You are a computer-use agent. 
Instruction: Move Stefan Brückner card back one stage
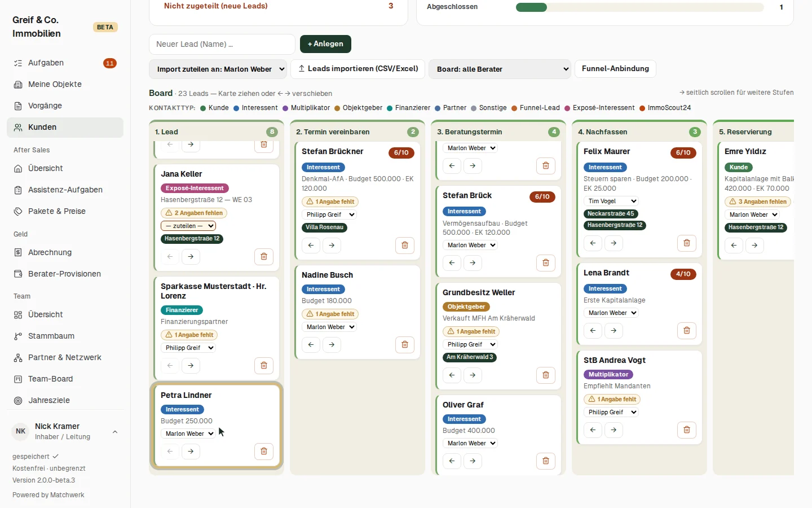point(311,245)
